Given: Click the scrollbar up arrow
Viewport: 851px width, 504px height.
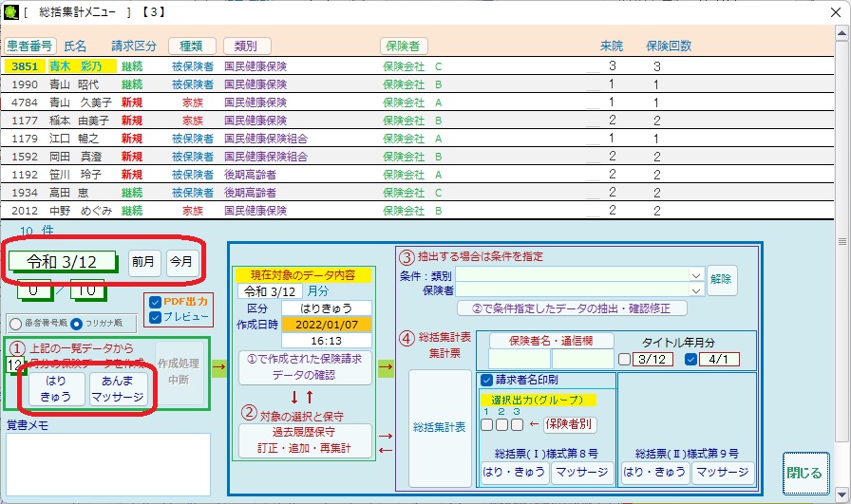Looking at the screenshot, I should 842,33.
